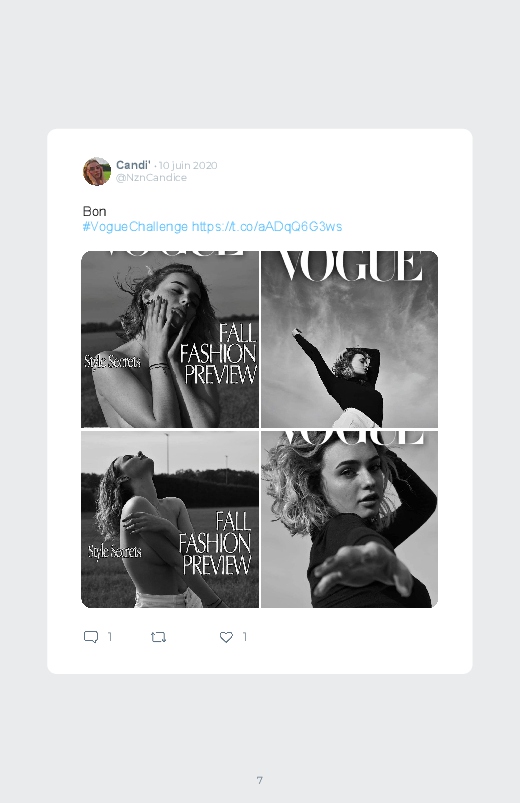Screen dimensions: 520x803
Task: Open bottom-right close-up portrait reaching hand
Action: pyautogui.click(x=349, y=519)
